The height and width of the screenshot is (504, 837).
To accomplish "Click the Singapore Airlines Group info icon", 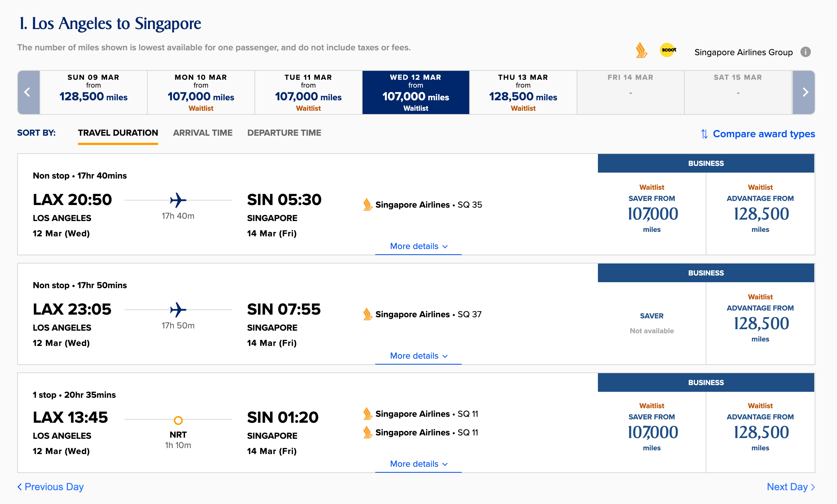I will click(806, 52).
